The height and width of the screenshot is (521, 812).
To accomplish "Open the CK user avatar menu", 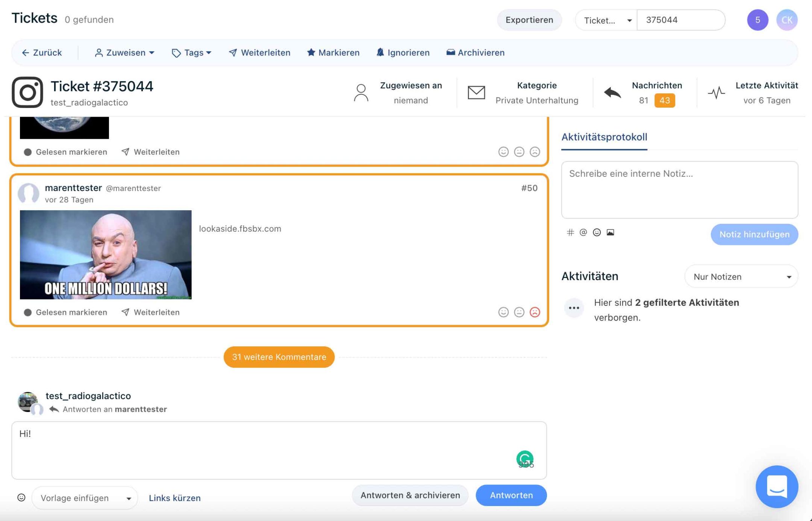I will [787, 20].
